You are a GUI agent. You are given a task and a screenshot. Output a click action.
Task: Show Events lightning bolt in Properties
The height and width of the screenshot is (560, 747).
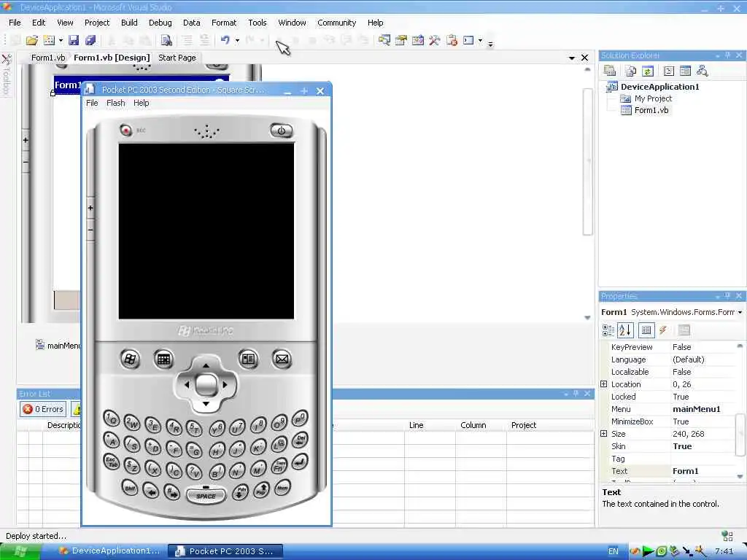pyautogui.click(x=662, y=330)
